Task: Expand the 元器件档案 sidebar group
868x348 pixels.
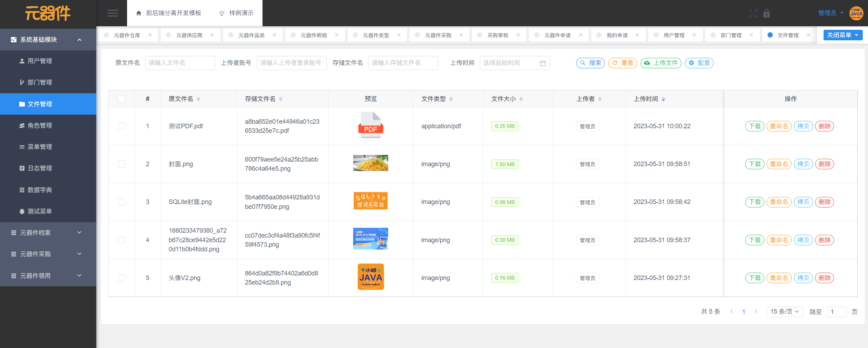Action: pyautogui.click(x=48, y=233)
